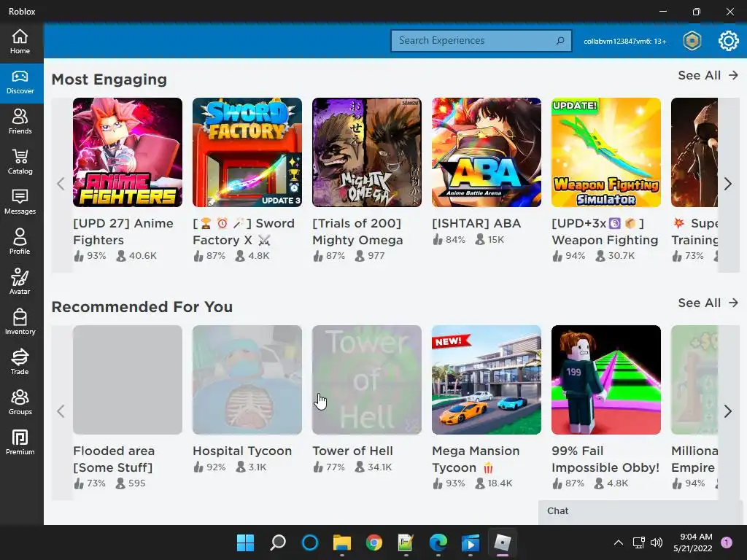
Task: Open the Chat panel
Action: (x=642, y=511)
